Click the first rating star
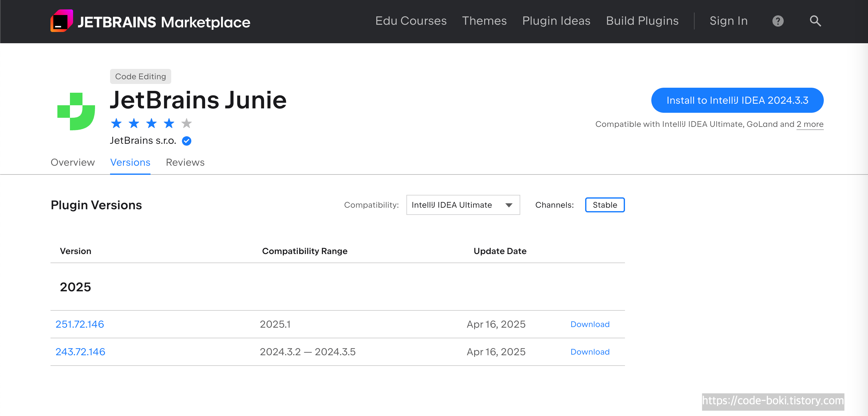 [x=116, y=123]
